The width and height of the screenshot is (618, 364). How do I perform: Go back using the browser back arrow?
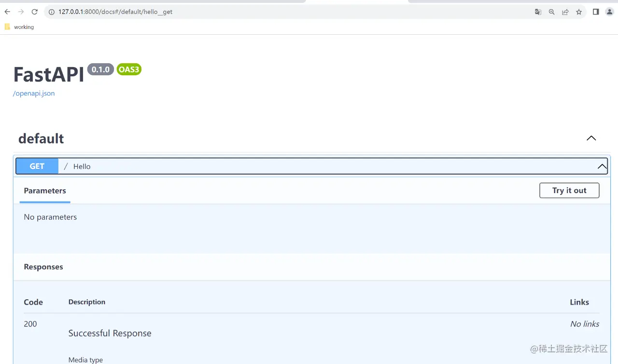pyautogui.click(x=7, y=12)
